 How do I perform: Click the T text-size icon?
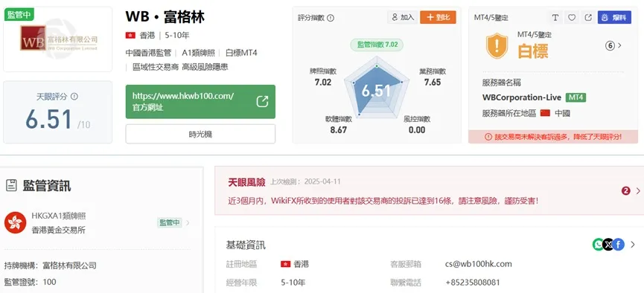click(555, 18)
